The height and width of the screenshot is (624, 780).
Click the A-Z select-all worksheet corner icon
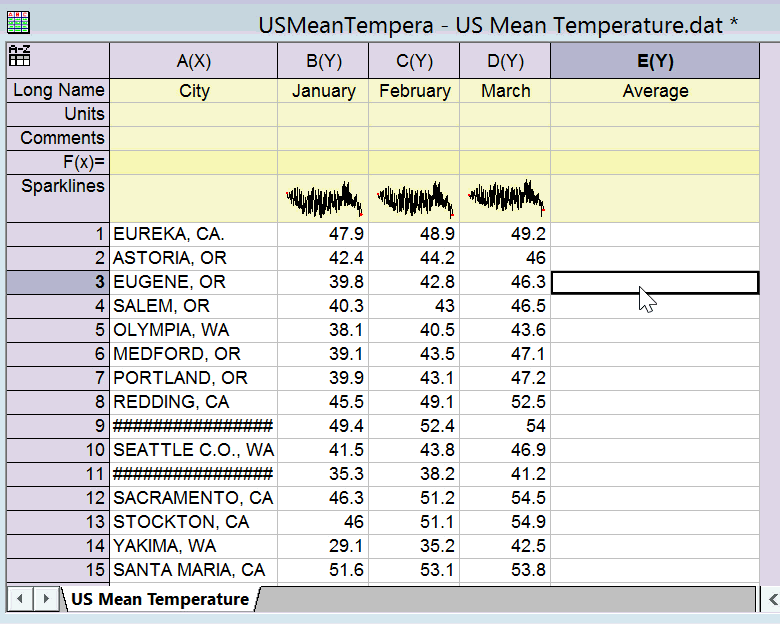click(18, 56)
